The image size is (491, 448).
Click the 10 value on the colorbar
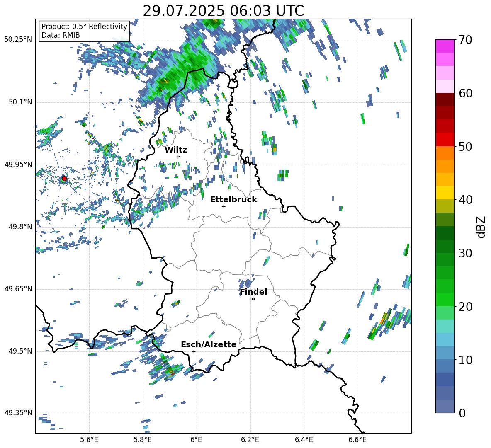465,360
